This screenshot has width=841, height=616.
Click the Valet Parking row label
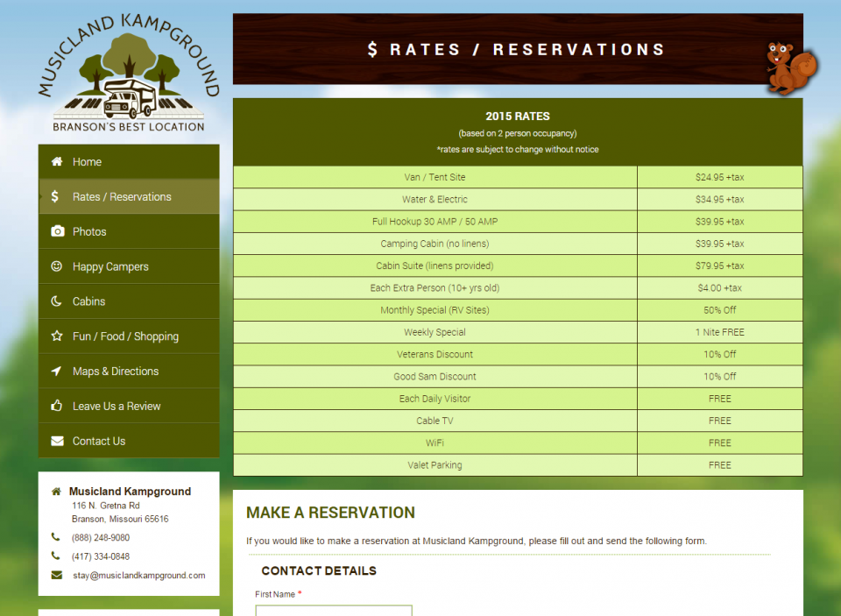click(435, 465)
